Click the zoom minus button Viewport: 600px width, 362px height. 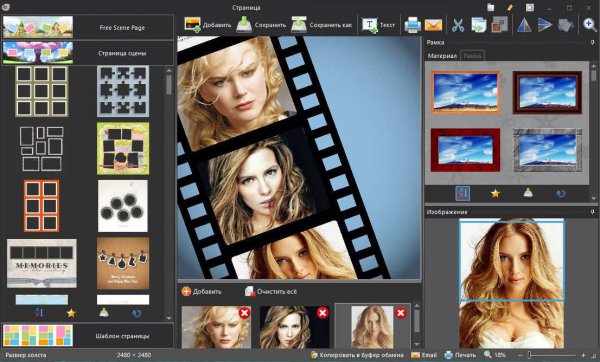pyautogui.click(x=520, y=355)
